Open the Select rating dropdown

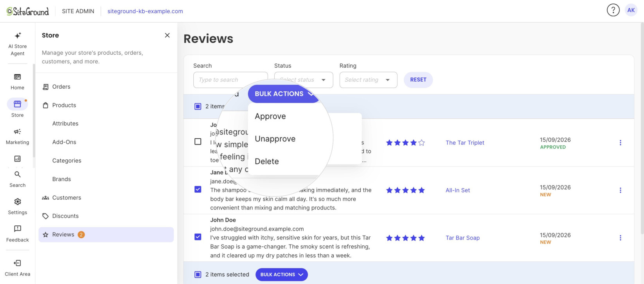click(368, 80)
